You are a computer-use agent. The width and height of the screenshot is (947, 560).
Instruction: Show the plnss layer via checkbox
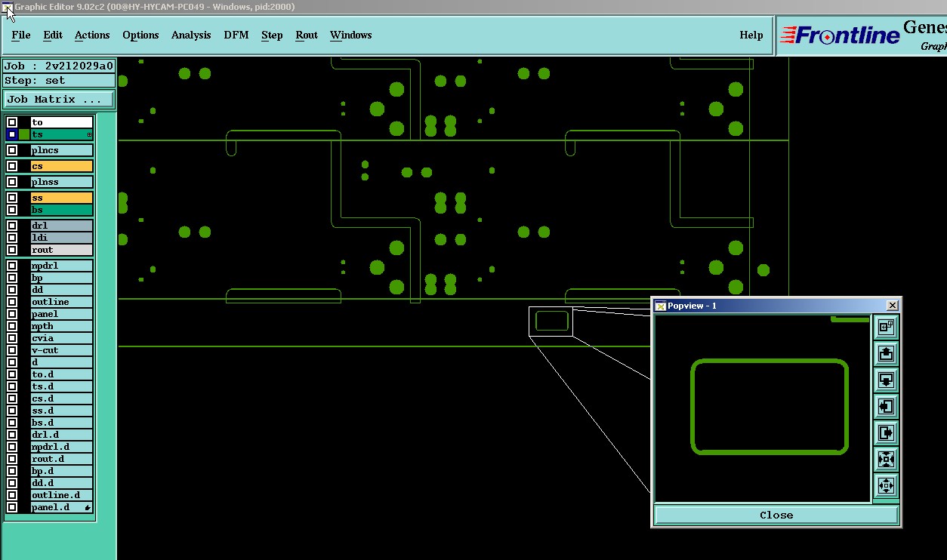[12, 182]
